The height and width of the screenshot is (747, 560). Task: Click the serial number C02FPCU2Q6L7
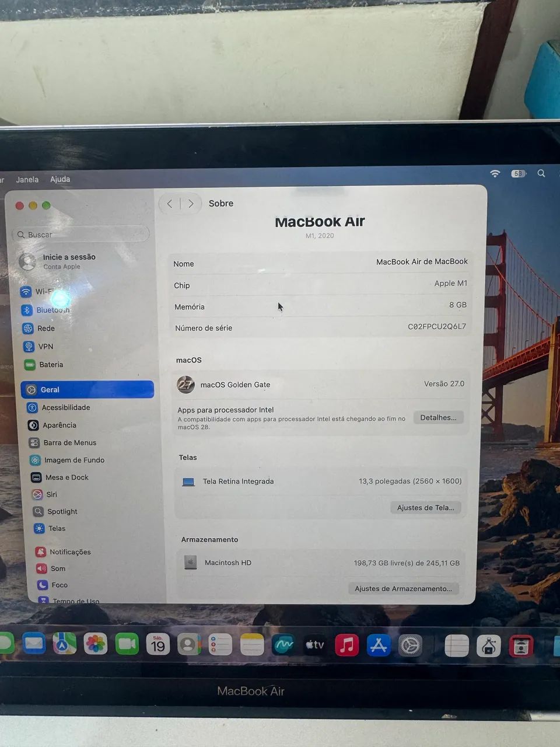437,326
